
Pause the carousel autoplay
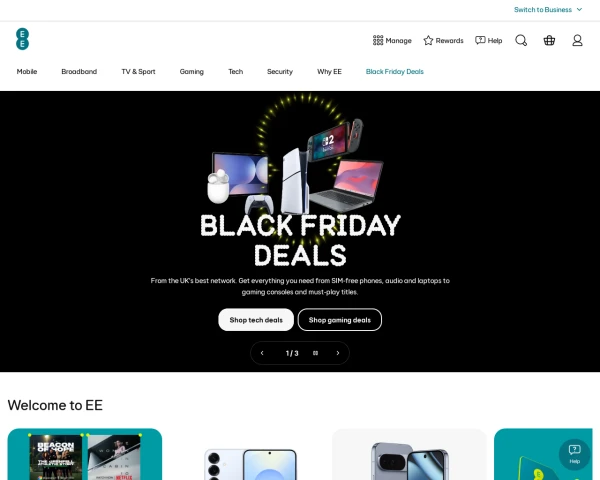coord(315,353)
